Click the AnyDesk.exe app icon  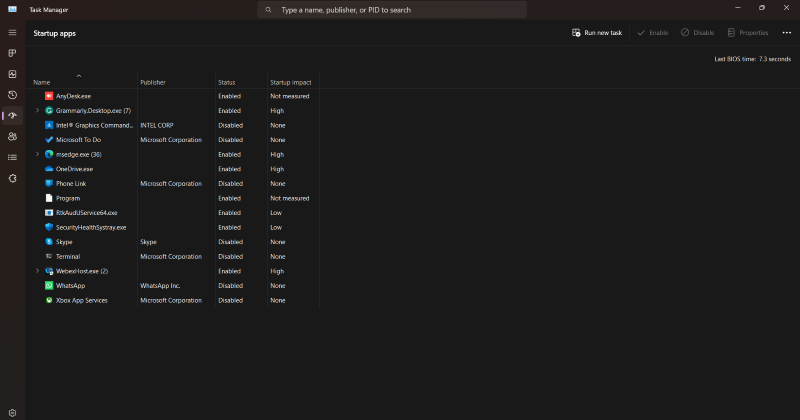[x=49, y=96]
